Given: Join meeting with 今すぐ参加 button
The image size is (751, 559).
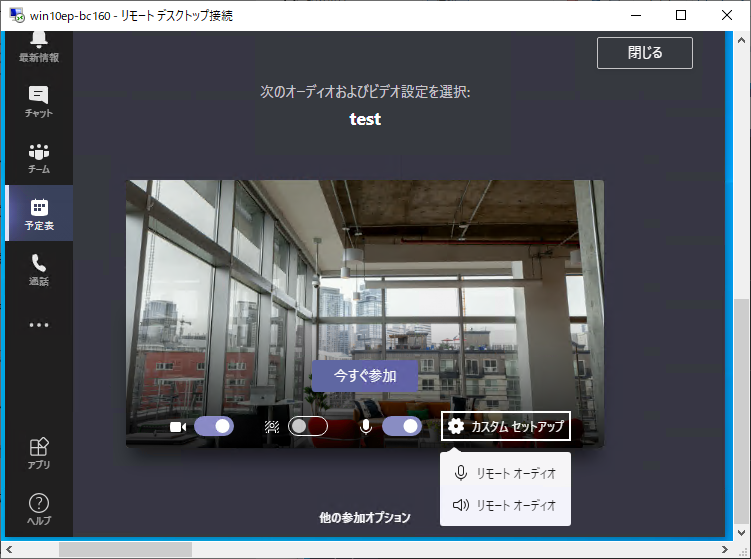Looking at the screenshot, I should pos(365,376).
